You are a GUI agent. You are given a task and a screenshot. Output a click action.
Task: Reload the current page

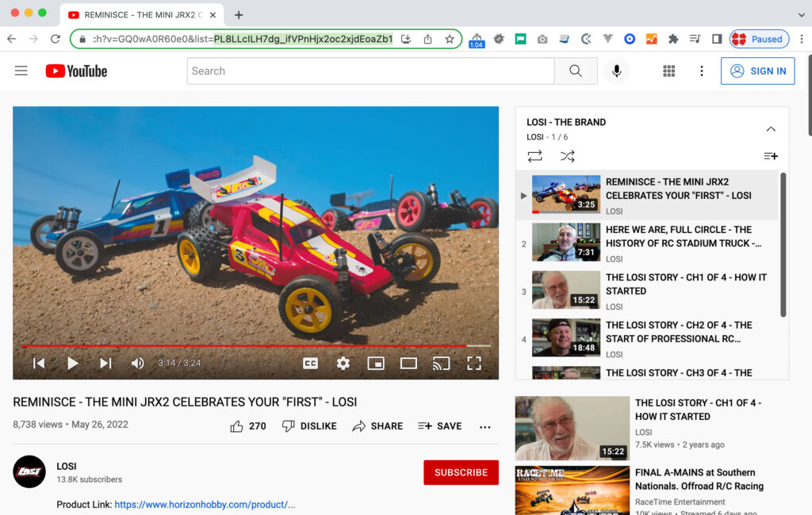(x=56, y=39)
